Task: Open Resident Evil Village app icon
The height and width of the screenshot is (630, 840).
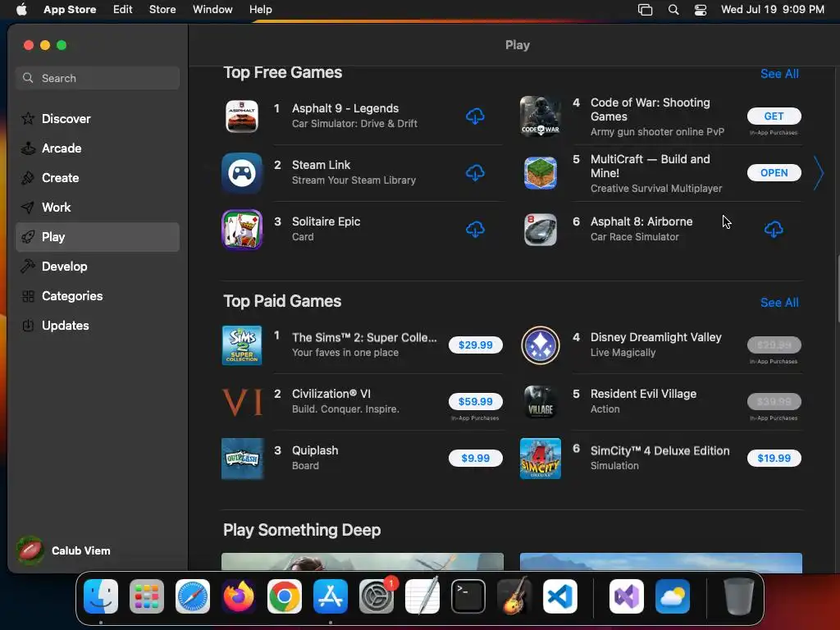Action: tap(540, 402)
